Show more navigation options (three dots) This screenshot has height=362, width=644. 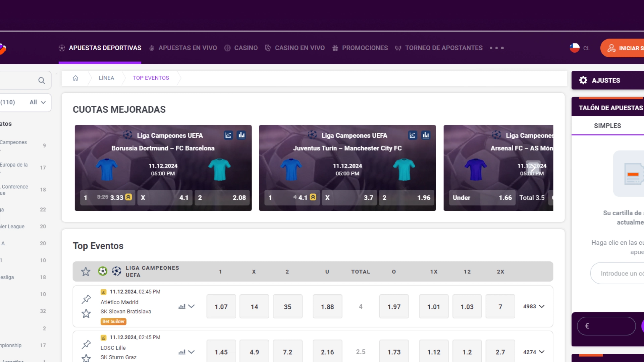click(496, 48)
